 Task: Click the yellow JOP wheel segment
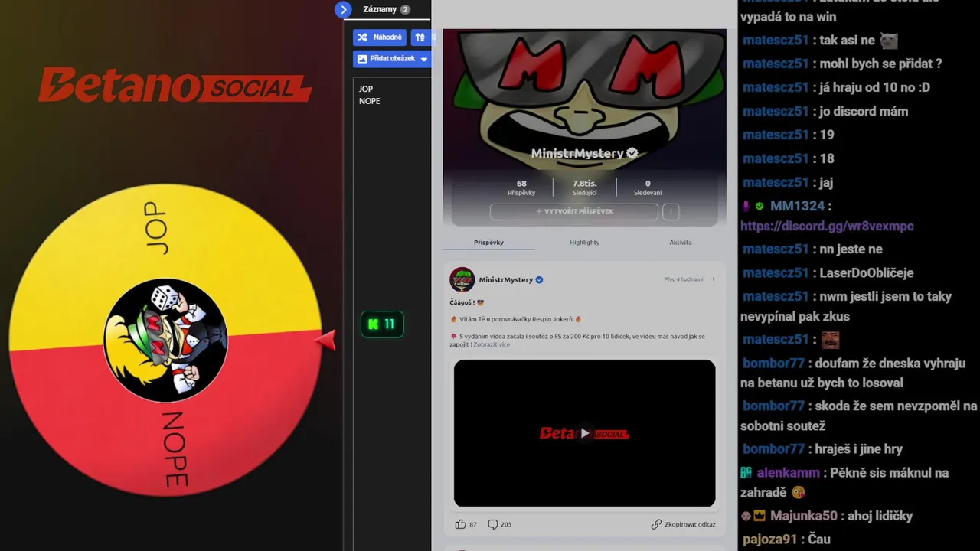[x=155, y=230]
